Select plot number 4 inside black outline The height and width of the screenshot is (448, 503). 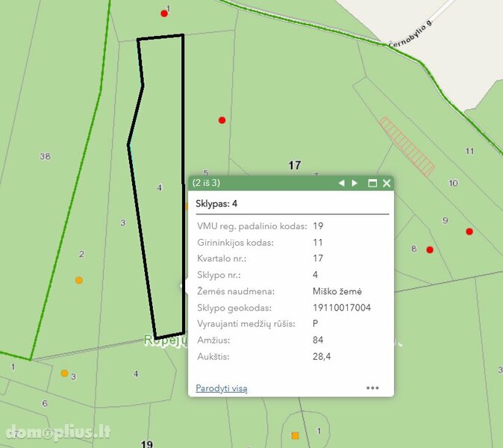coord(160,187)
